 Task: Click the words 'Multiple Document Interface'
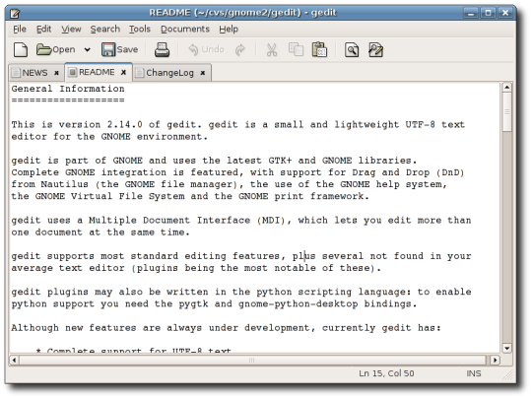[x=169, y=221]
